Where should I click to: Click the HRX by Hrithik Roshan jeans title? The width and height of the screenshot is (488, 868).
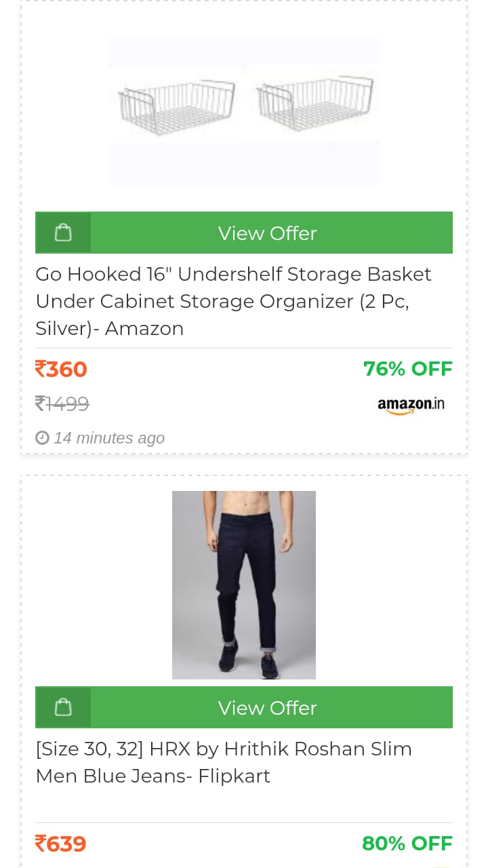tap(224, 762)
